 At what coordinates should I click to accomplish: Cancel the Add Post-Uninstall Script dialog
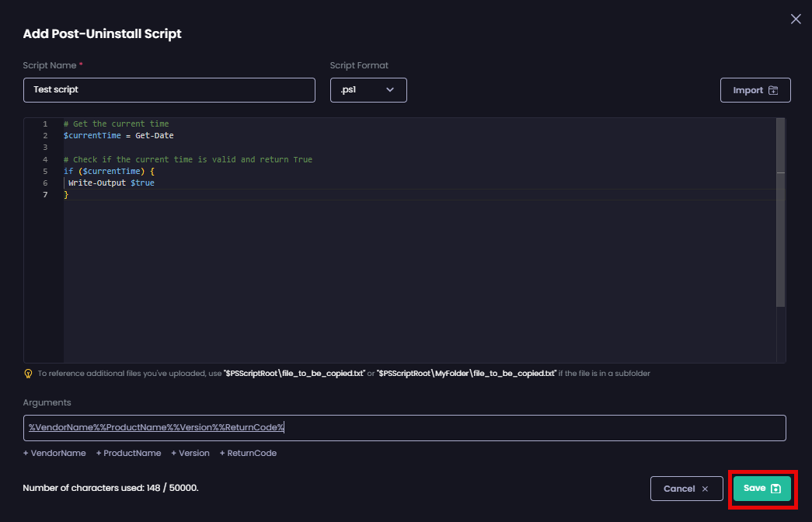686,489
